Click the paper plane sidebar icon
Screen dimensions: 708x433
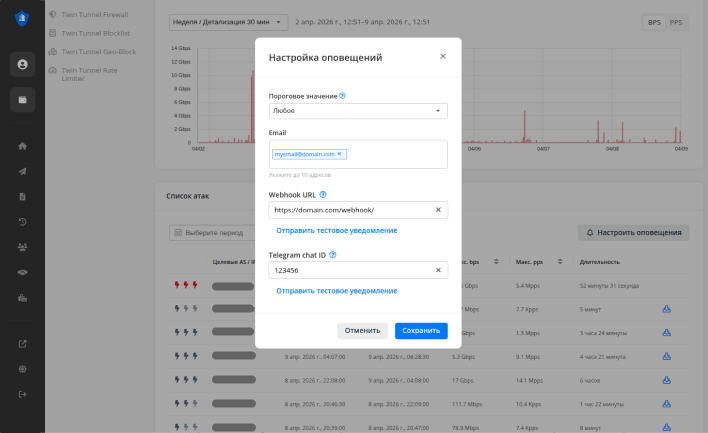(x=22, y=171)
